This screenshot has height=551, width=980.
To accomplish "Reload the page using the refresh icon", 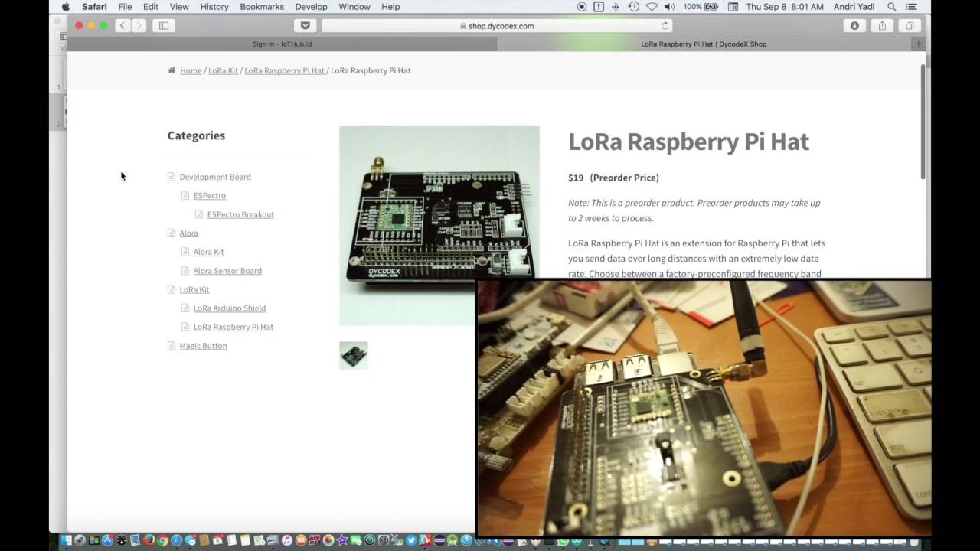I will [x=665, y=25].
